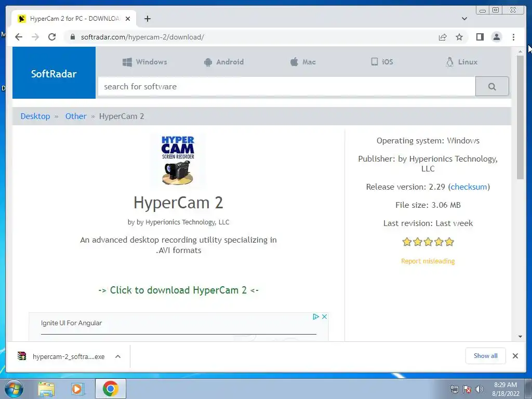532x399 pixels.
Task: Open the iOS software category
Action: tap(382, 62)
